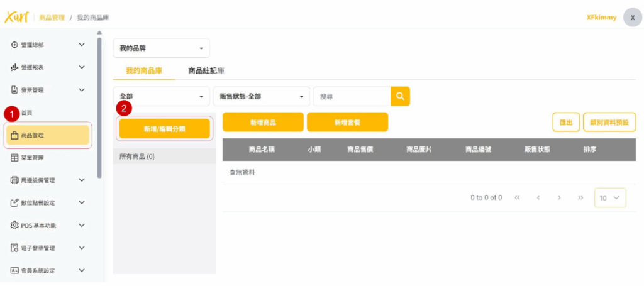This screenshot has height=286, width=644.
Task: Click the 周邊設備管理 printer icon
Action: coord(14,180)
